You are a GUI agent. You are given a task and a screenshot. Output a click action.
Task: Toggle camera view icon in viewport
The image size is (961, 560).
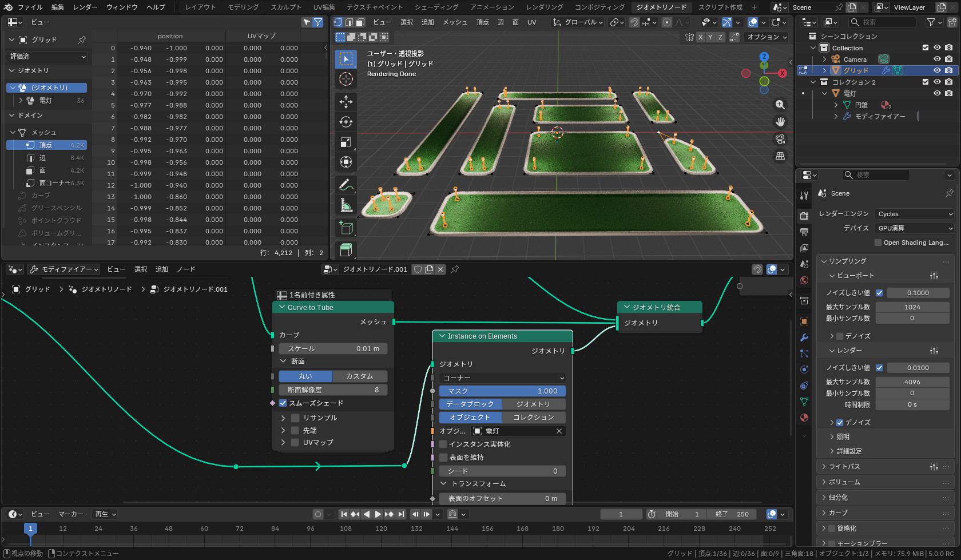780,139
